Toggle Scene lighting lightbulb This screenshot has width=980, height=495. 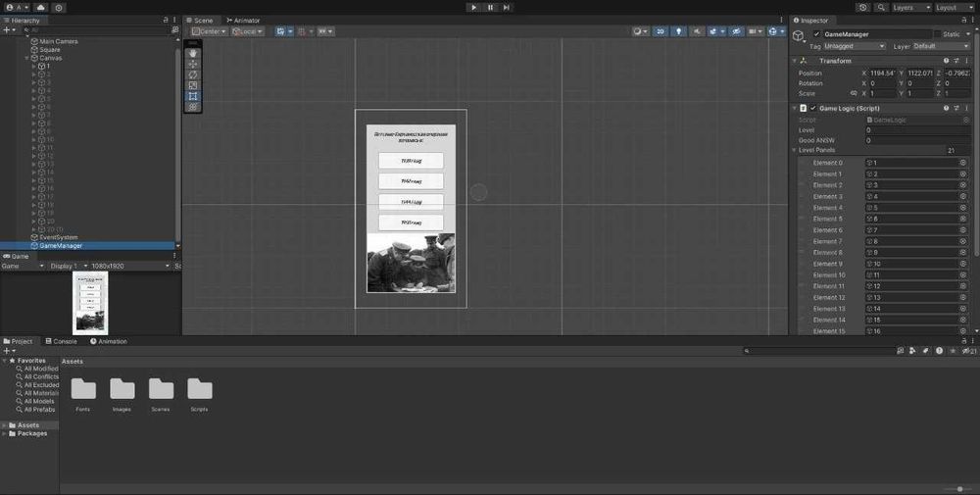click(x=678, y=31)
